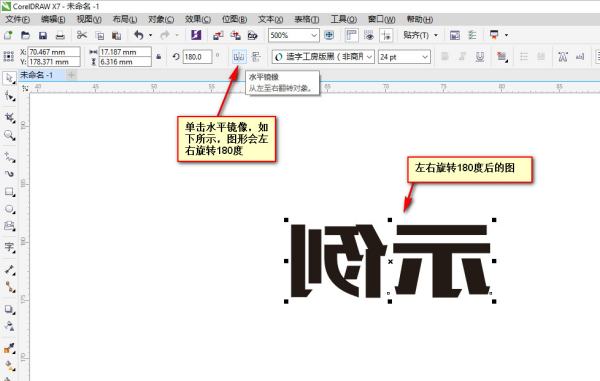Toggle the lock ratio padlock
600x381 pixels.
coord(158,57)
